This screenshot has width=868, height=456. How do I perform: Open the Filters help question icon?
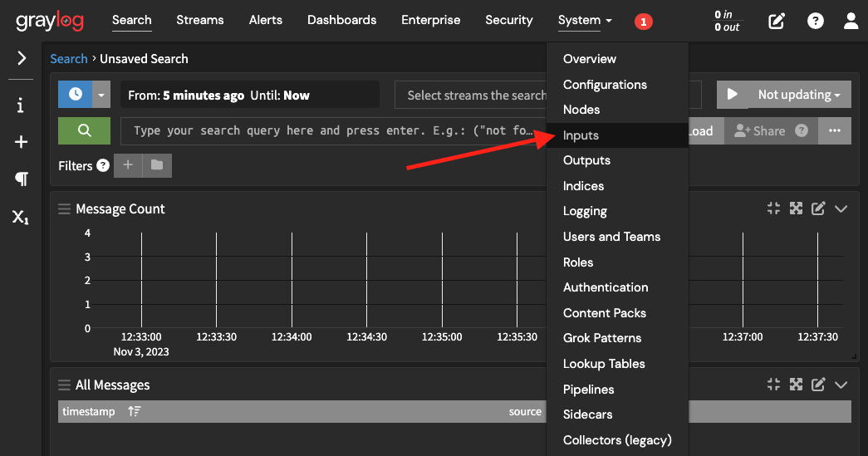[x=103, y=165]
